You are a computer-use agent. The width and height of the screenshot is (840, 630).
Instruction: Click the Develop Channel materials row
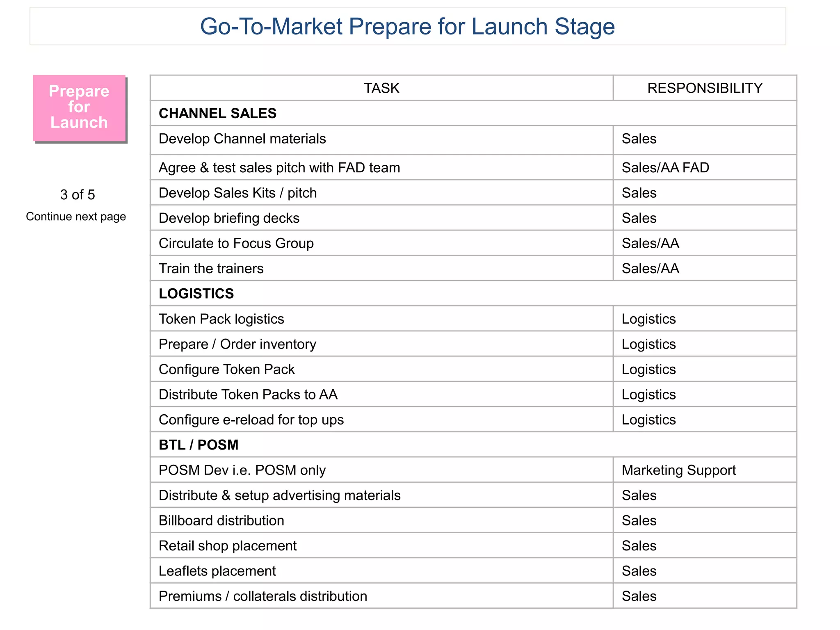click(x=473, y=139)
